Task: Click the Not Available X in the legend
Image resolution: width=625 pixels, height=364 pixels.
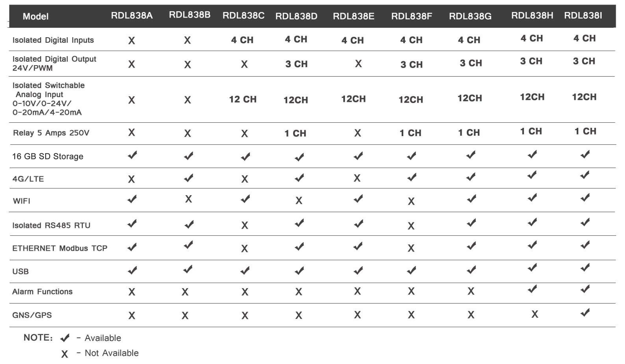Action: (x=64, y=354)
